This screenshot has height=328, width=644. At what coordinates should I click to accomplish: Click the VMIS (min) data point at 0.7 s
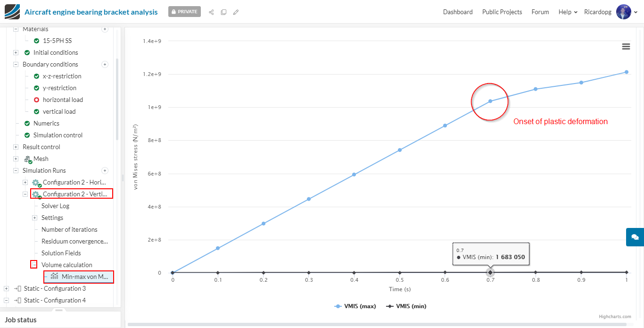(490, 272)
